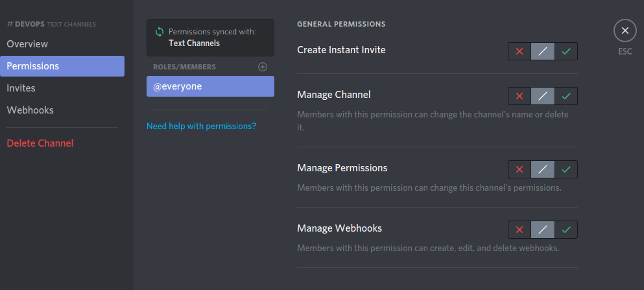Set Manage Webhooks to neutral slash

click(x=543, y=230)
